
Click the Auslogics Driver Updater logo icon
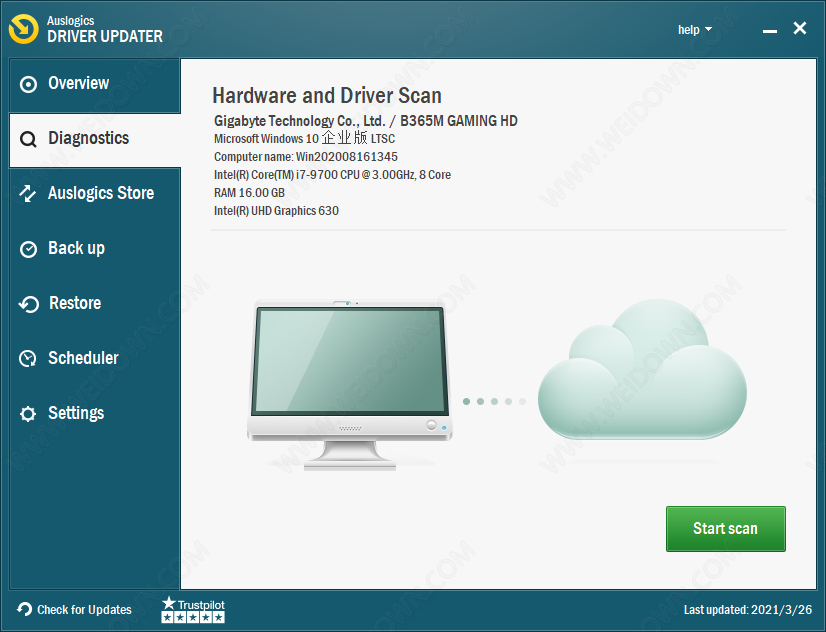24,29
